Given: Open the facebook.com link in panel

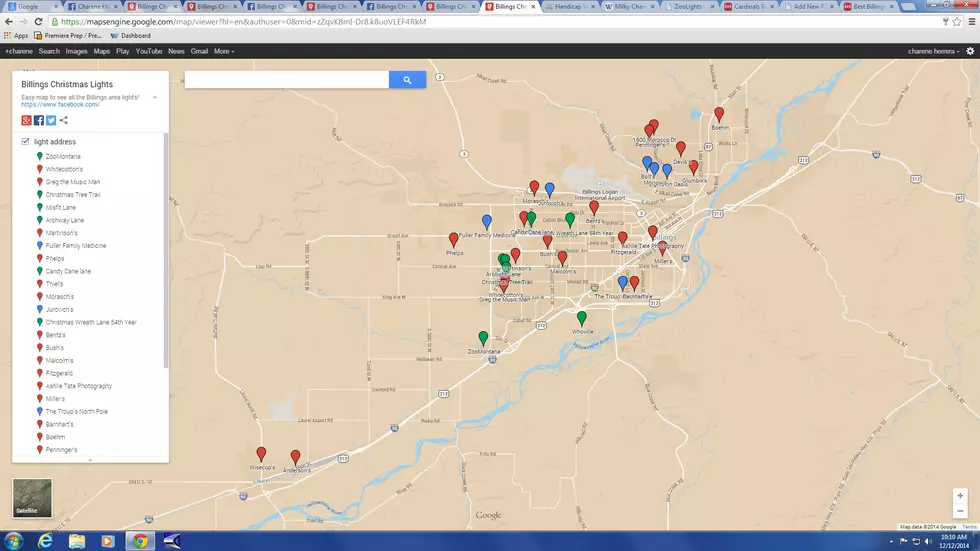Looking at the screenshot, I should tap(60, 104).
